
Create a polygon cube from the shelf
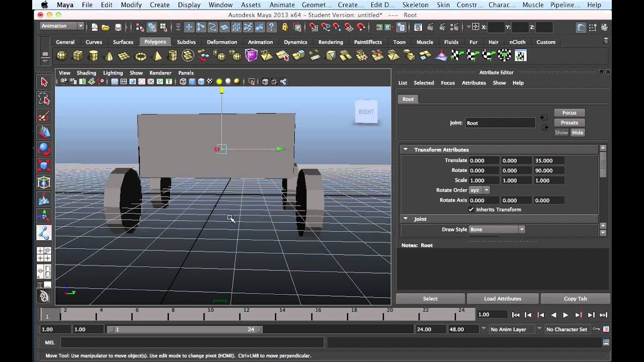click(x=77, y=56)
